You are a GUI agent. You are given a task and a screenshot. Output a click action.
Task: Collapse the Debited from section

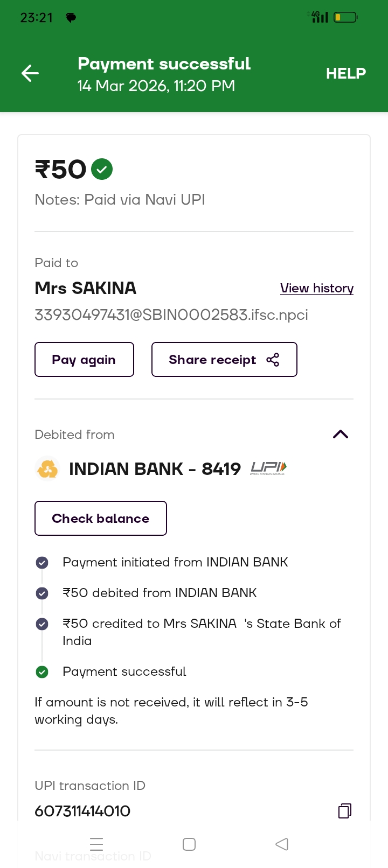pyautogui.click(x=341, y=435)
